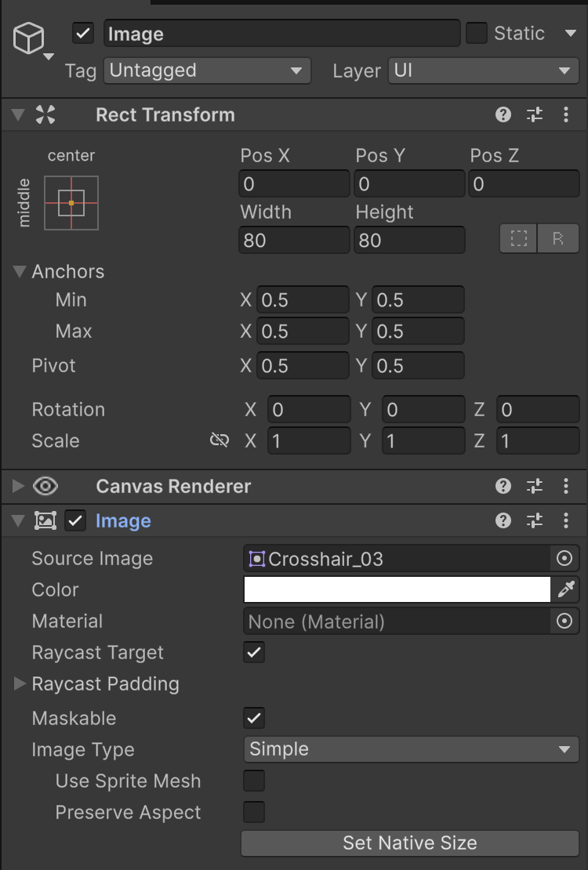Click the eyedropper color picker icon

[x=566, y=590]
